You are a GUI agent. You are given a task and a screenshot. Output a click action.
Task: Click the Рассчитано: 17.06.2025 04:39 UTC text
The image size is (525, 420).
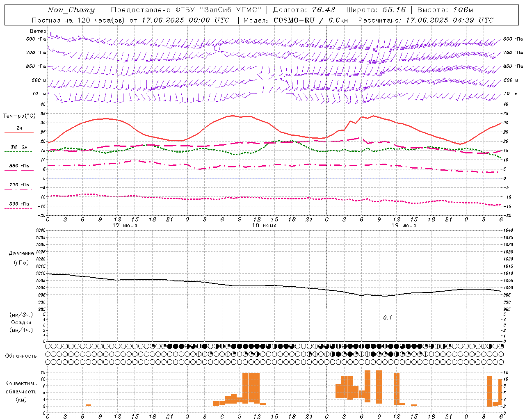(426, 20)
